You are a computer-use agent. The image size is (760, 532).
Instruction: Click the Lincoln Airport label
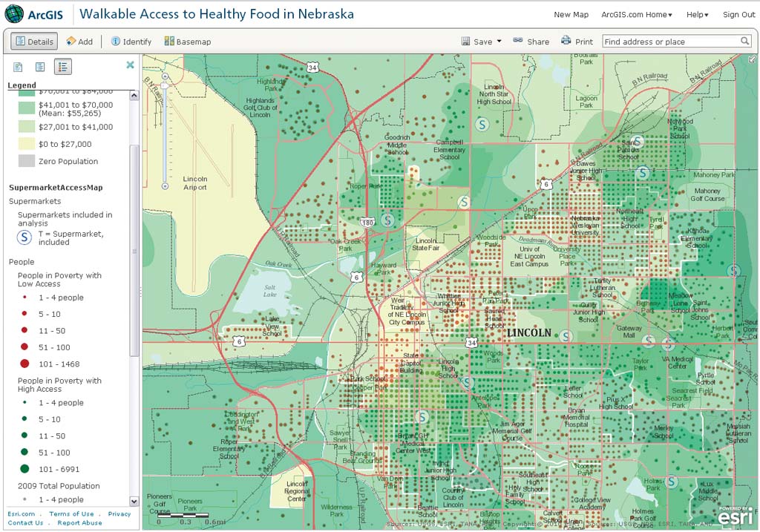pos(195,183)
